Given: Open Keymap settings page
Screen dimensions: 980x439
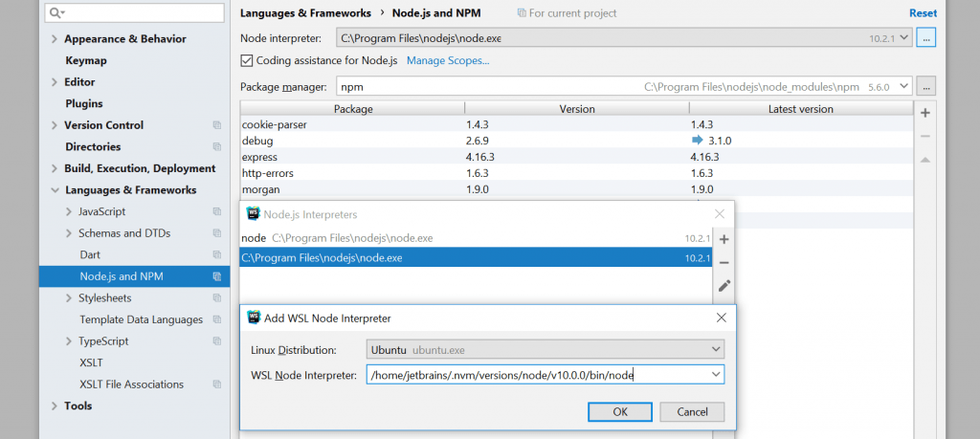Looking at the screenshot, I should 86,60.
